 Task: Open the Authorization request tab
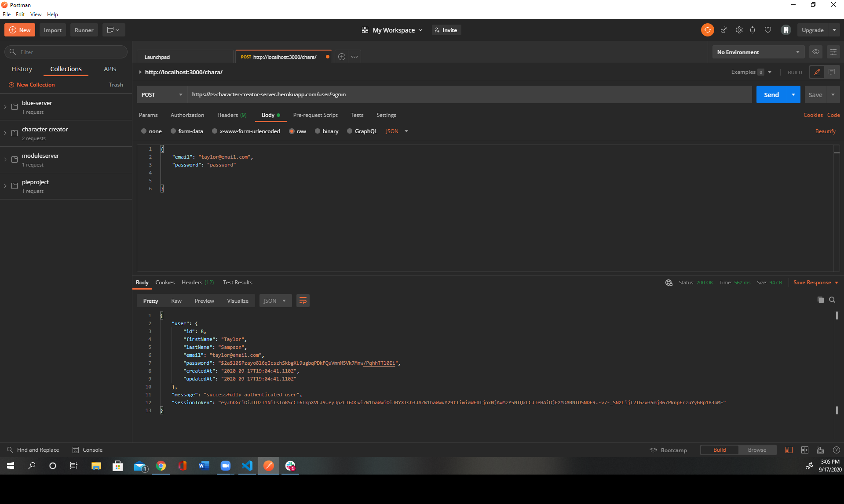187,115
